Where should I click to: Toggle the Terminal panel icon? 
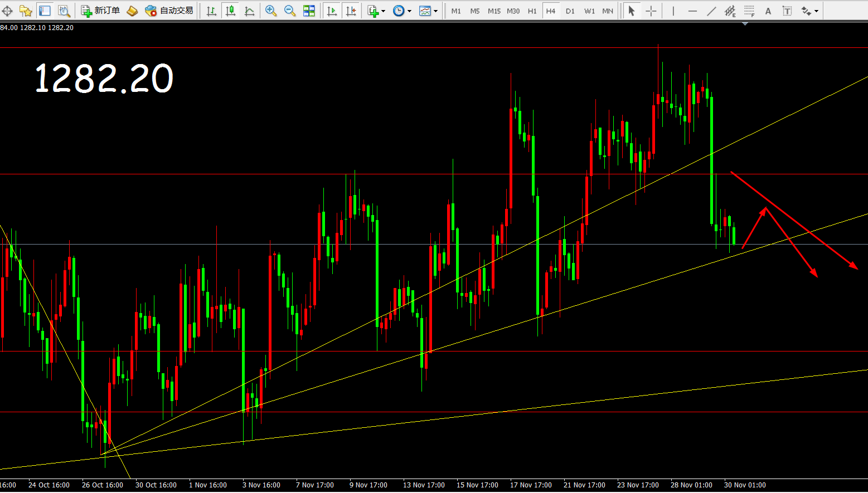pyautogui.click(x=45, y=11)
